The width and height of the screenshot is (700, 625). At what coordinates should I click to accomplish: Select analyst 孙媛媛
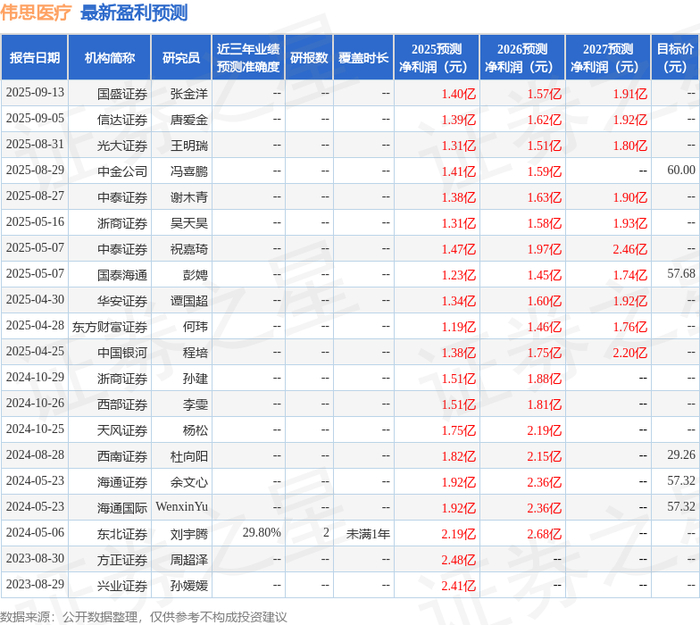pyautogui.click(x=189, y=586)
